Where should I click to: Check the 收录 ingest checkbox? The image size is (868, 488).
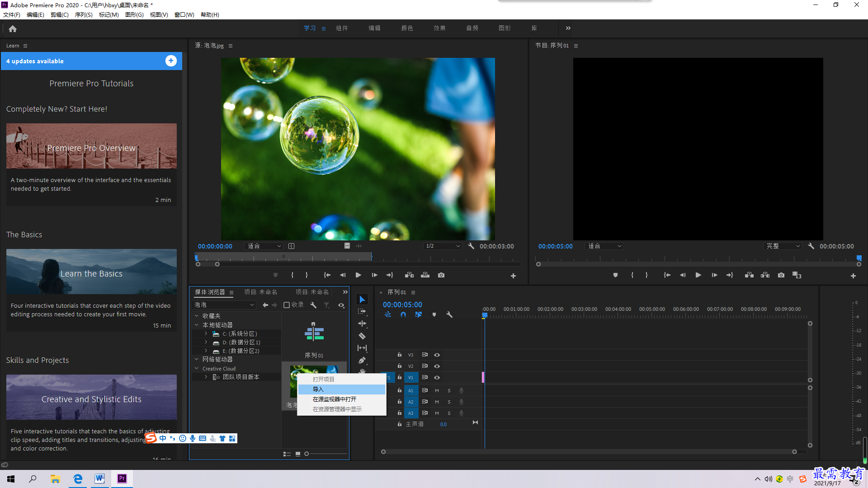(287, 305)
